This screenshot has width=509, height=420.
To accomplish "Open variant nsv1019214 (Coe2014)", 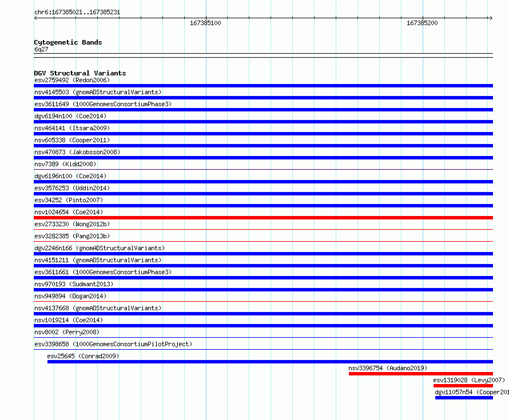I will pos(69,320).
